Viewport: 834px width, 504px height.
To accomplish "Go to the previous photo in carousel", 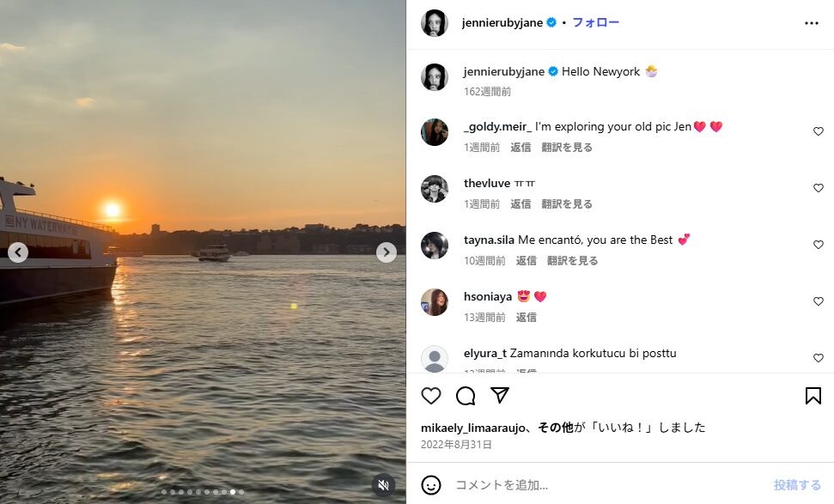I will (x=18, y=252).
